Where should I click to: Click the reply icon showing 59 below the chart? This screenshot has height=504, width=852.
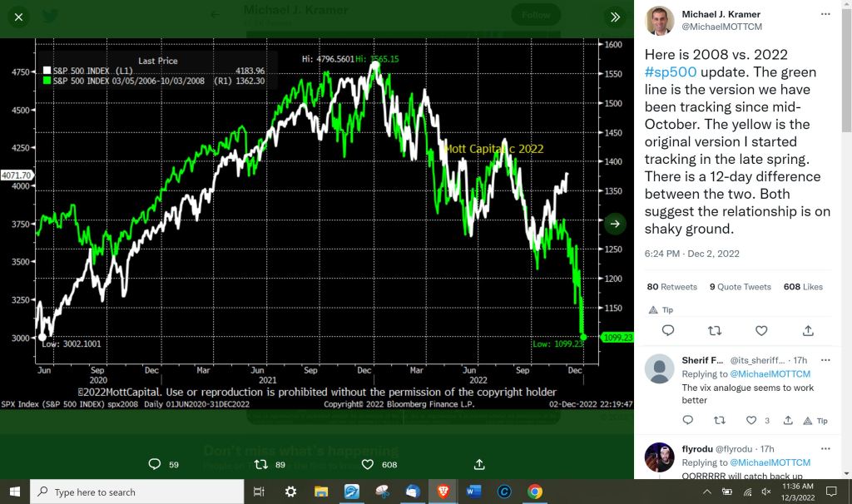click(x=154, y=464)
